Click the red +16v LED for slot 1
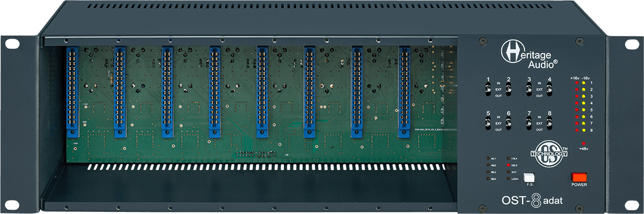 click(x=576, y=83)
